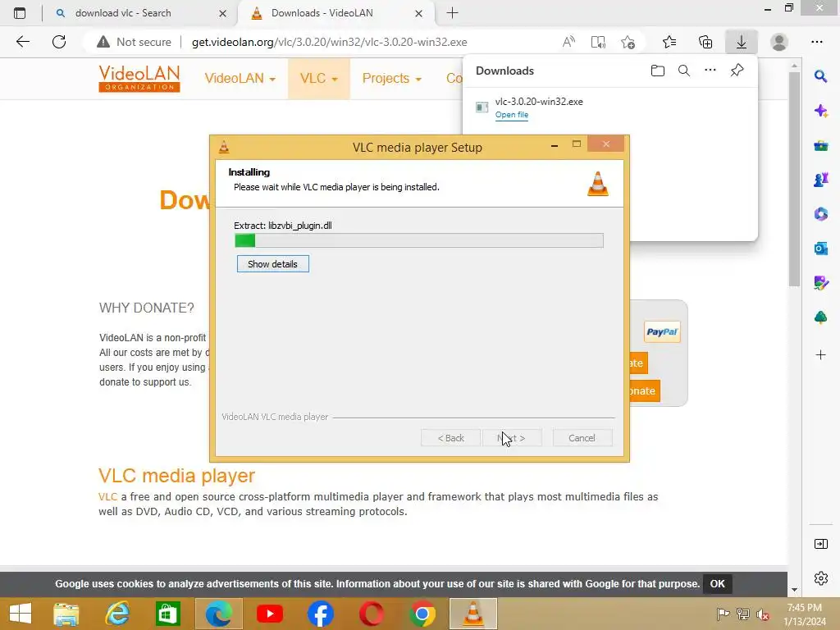
Task: Click the muted volume tray icon
Action: click(x=763, y=614)
